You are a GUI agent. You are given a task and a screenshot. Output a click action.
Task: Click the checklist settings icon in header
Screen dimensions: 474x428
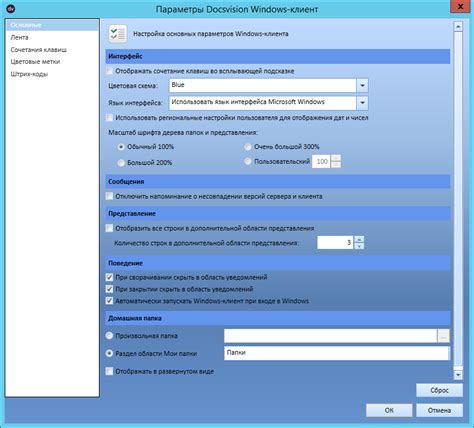(118, 34)
